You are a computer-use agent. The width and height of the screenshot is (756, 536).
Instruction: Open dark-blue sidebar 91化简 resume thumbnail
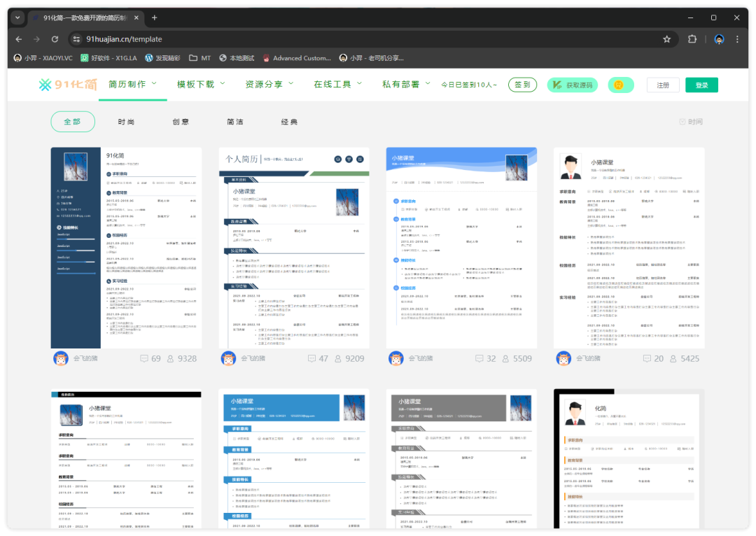pos(126,248)
